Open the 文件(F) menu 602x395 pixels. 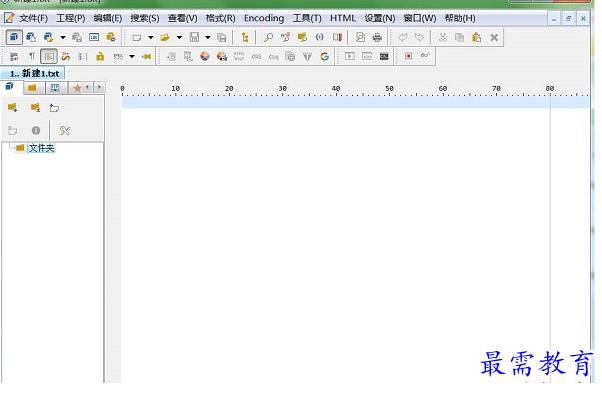coord(33,18)
